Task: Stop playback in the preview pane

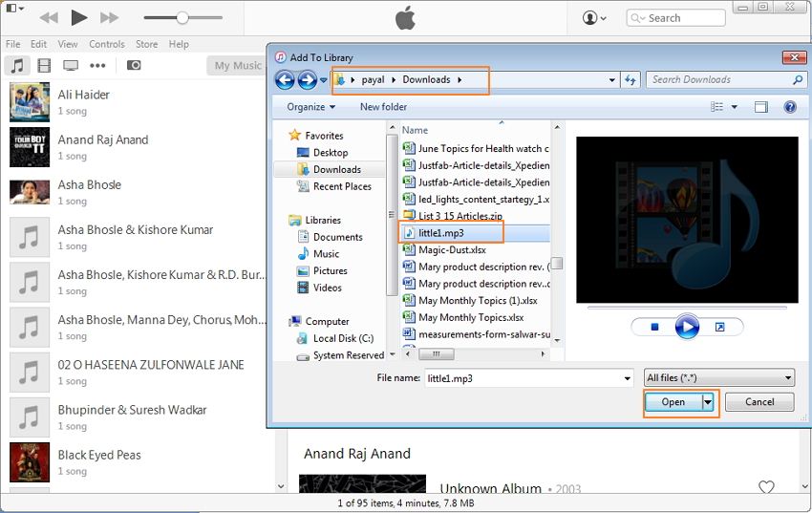Action: tap(654, 327)
